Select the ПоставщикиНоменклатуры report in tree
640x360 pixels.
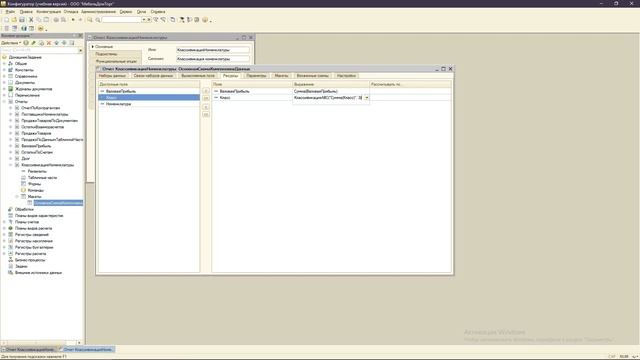[45, 114]
